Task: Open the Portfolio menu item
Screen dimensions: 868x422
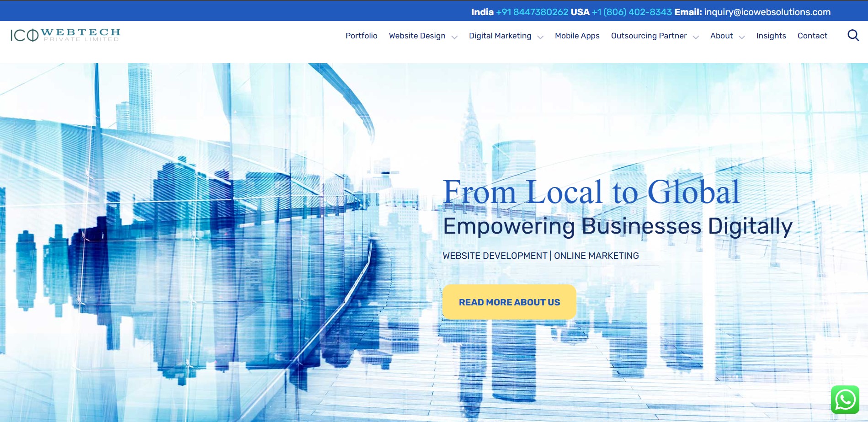Action: [x=362, y=36]
